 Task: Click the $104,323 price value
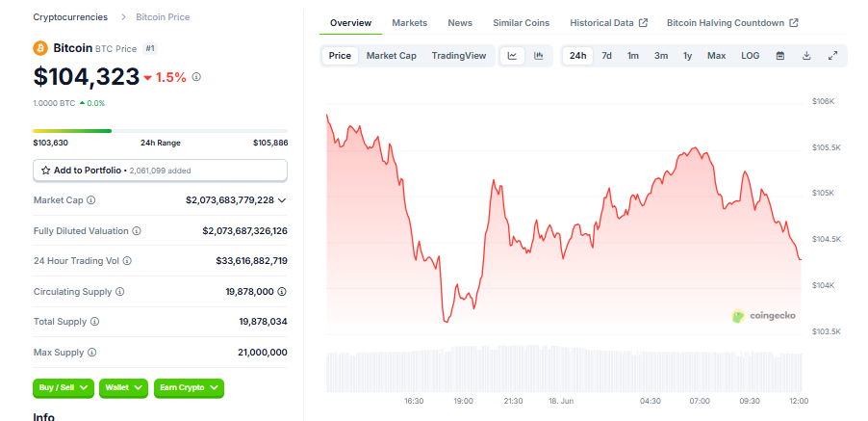pyautogui.click(x=87, y=76)
